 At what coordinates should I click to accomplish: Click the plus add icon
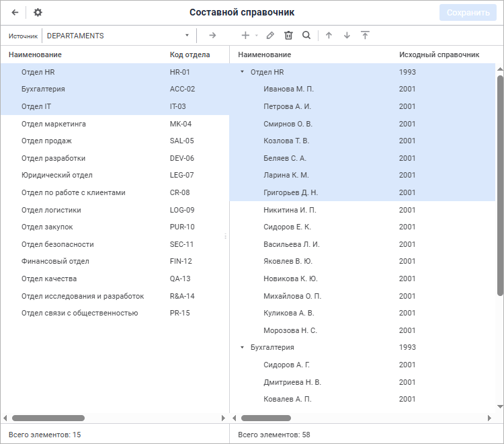[245, 36]
